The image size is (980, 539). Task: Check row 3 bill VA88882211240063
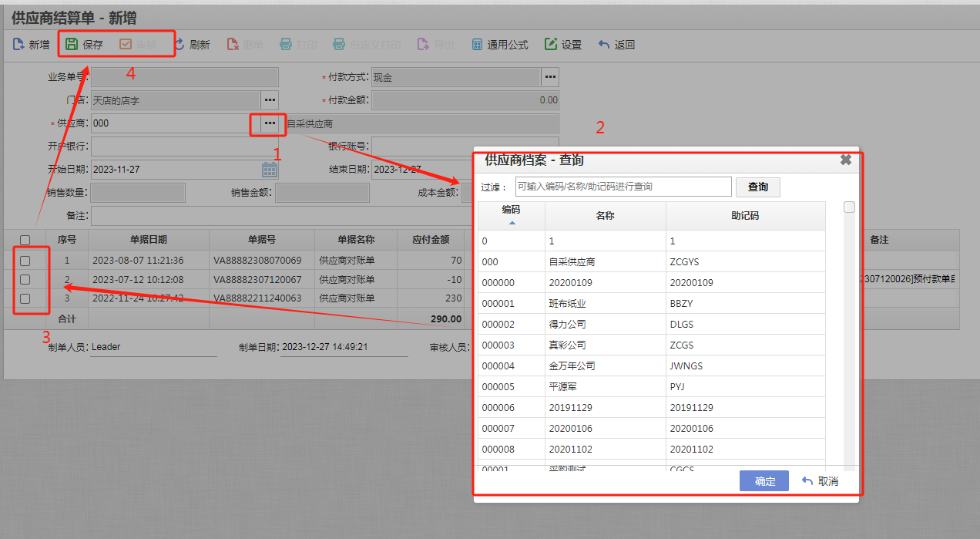coord(25,298)
